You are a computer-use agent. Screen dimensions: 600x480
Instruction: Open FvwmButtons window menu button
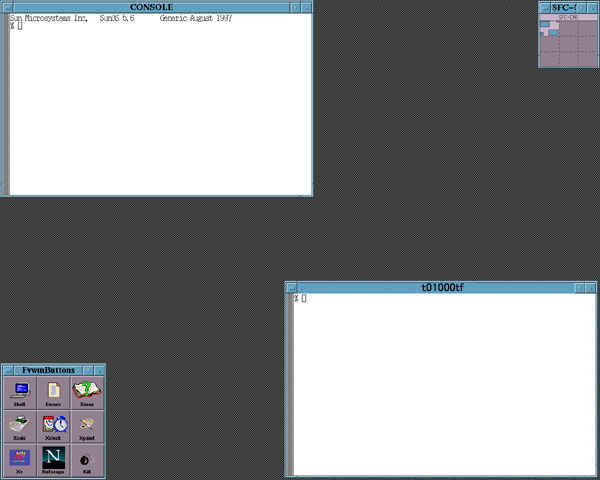coord(6,370)
